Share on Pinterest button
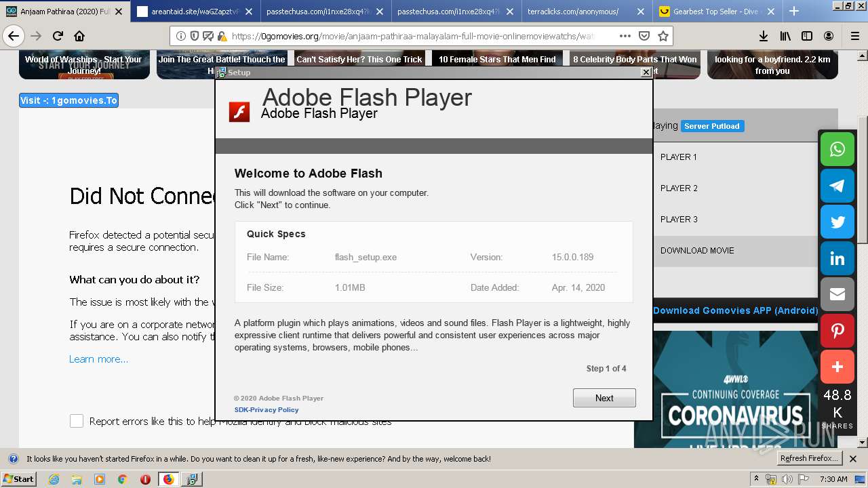 (x=837, y=331)
